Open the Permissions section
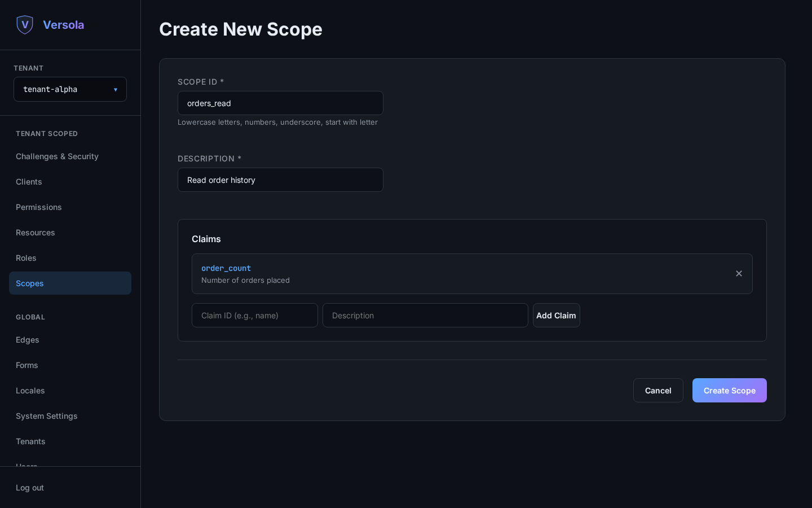Screen dimensions: 812x508 [x=70, y=207]
